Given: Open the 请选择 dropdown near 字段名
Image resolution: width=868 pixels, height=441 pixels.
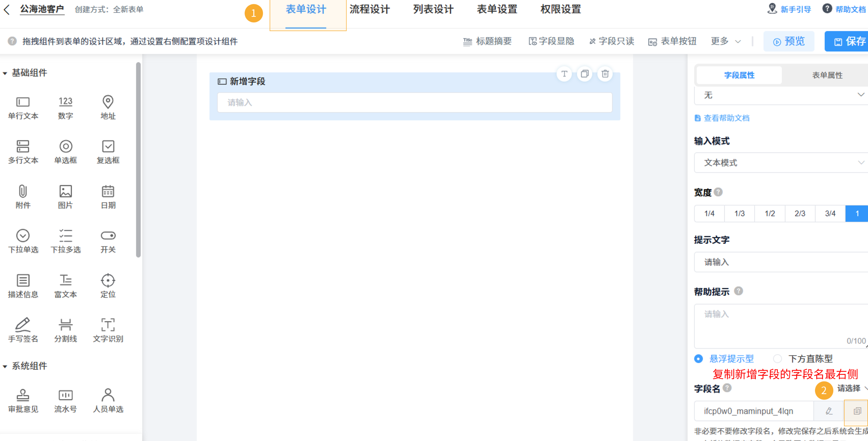Looking at the screenshot, I should click(x=852, y=388).
